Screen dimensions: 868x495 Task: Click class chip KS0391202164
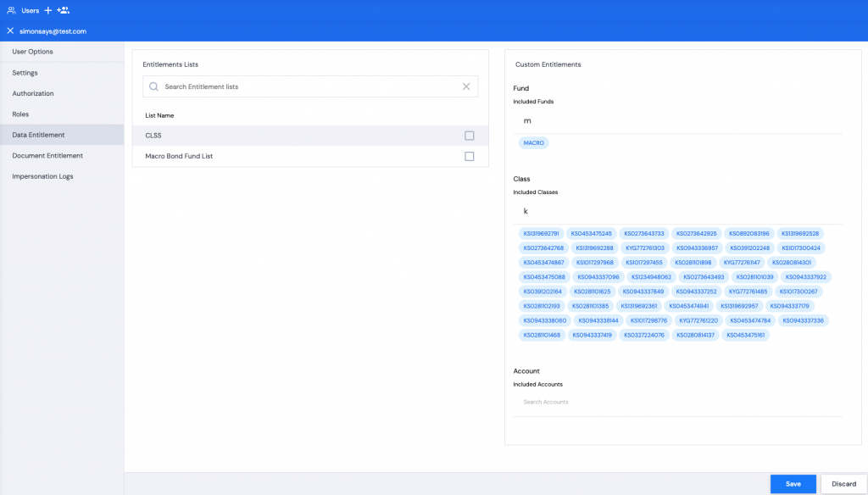pyautogui.click(x=542, y=292)
